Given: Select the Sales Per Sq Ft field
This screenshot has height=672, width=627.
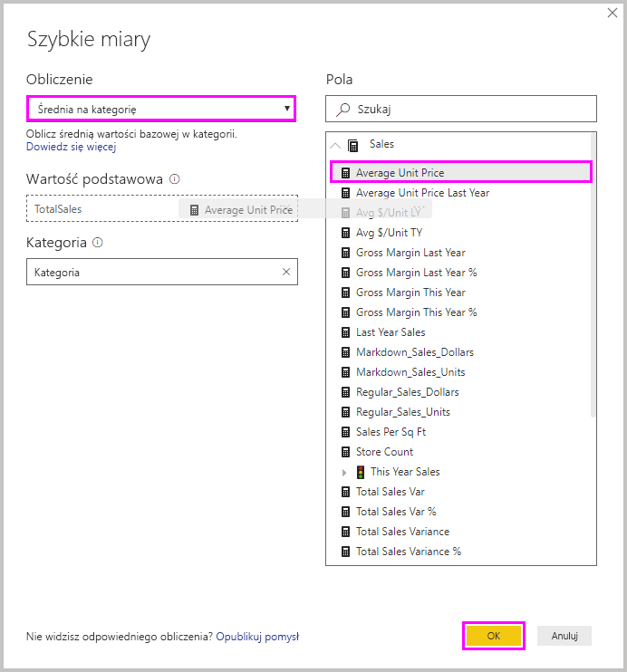Looking at the screenshot, I should pyautogui.click(x=391, y=432).
